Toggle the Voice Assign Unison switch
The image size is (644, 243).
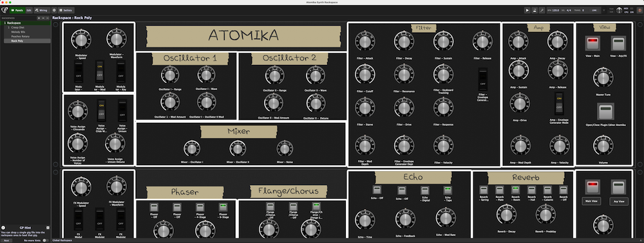(x=122, y=110)
